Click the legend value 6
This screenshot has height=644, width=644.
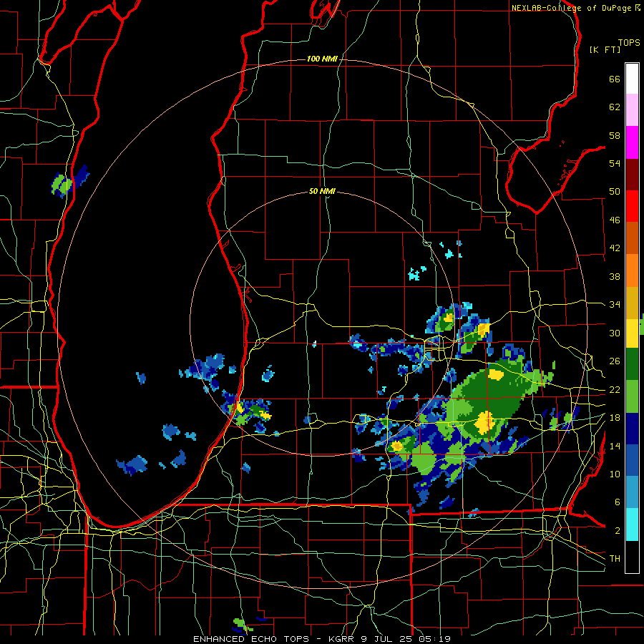(617, 502)
